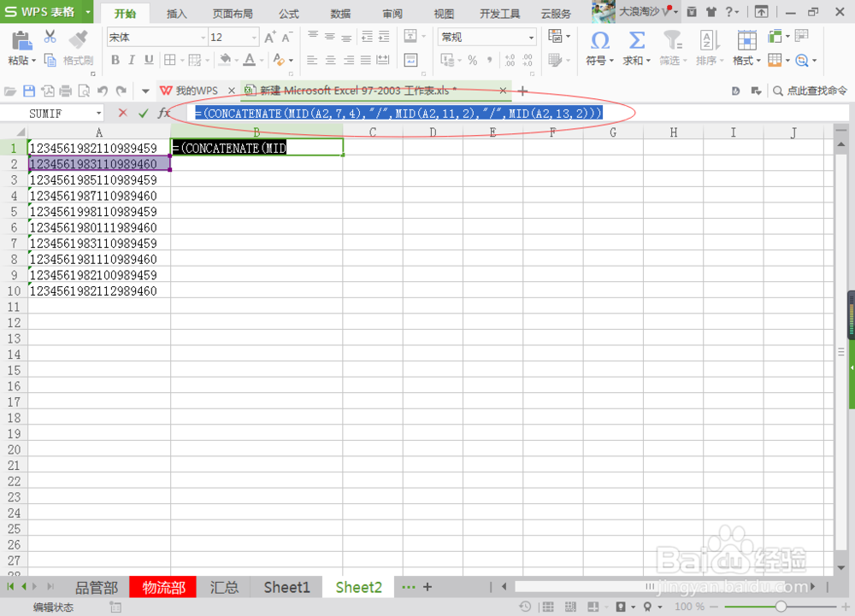
Task: Click the decrease decimal icon
Action: point(527,60)
